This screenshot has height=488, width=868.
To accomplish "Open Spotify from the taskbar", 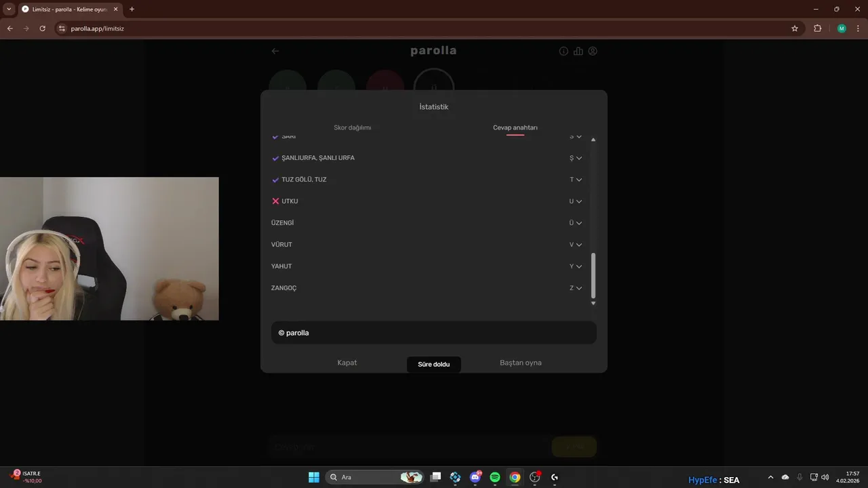I will click(495, 477).
